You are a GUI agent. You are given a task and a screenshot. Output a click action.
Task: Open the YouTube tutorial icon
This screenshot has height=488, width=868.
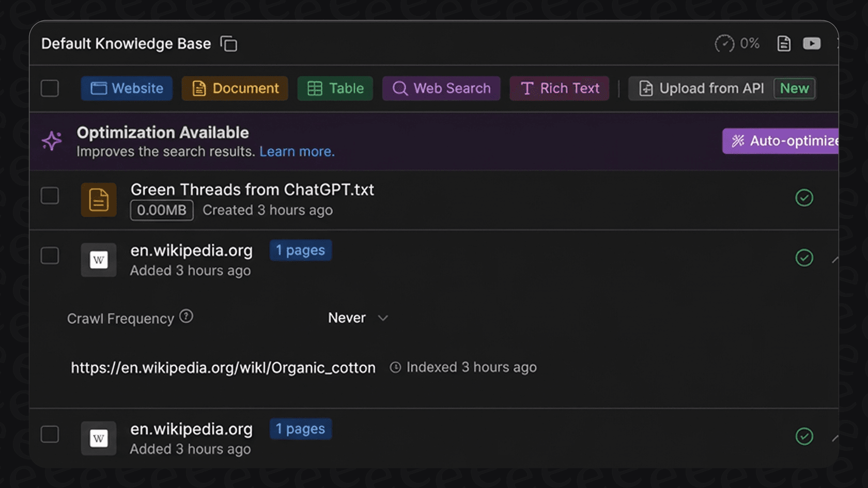click(x=812, y=43)
